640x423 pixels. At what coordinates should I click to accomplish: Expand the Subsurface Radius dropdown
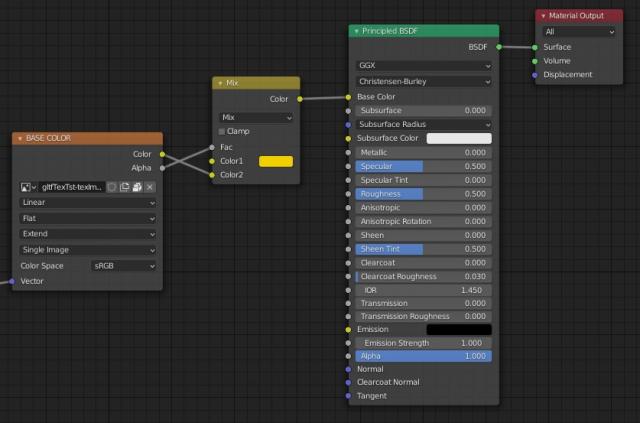424,124
